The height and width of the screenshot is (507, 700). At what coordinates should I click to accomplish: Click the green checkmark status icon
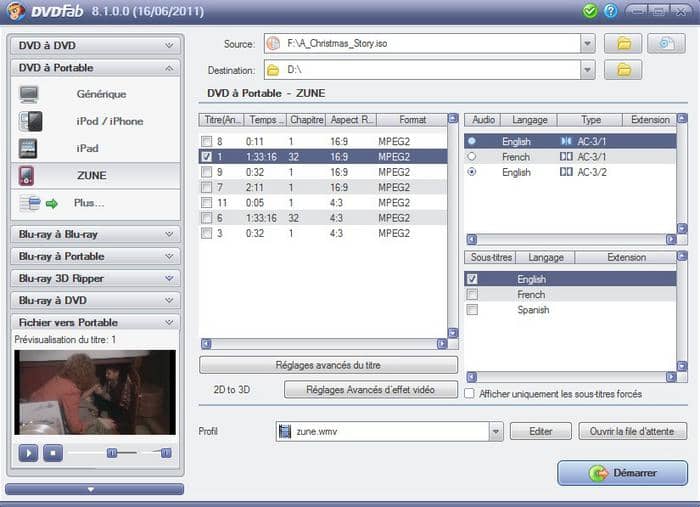pos(590,11)
